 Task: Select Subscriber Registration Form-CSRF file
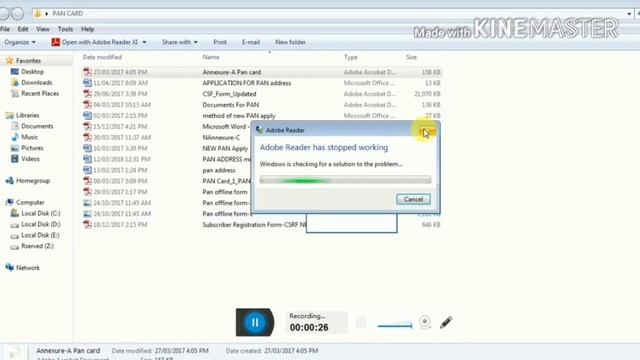254,224
